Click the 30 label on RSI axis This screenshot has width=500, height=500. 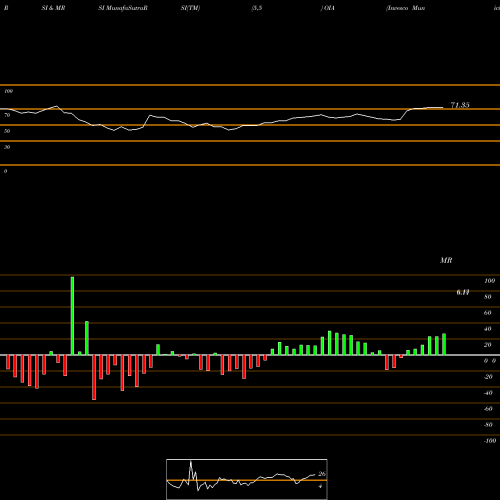pos(7,147)
